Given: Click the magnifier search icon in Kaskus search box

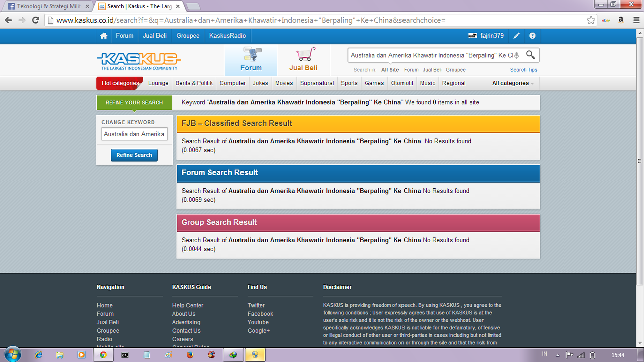Looking at the screenshot, I should (530, 55).
